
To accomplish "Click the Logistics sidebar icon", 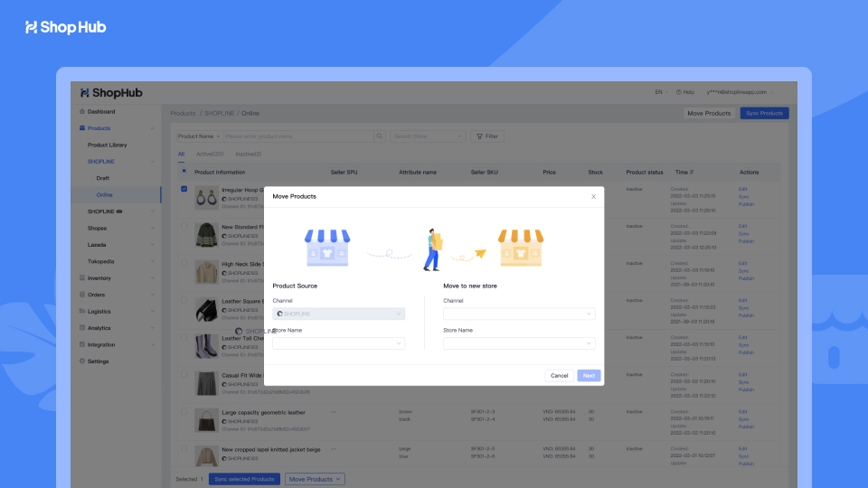I will click(82, 312).
